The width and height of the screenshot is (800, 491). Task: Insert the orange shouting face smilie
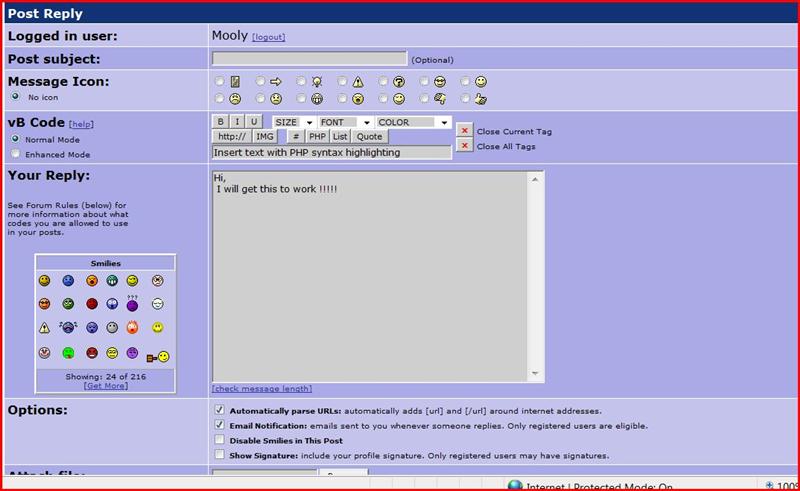click(x=92, y=280)
